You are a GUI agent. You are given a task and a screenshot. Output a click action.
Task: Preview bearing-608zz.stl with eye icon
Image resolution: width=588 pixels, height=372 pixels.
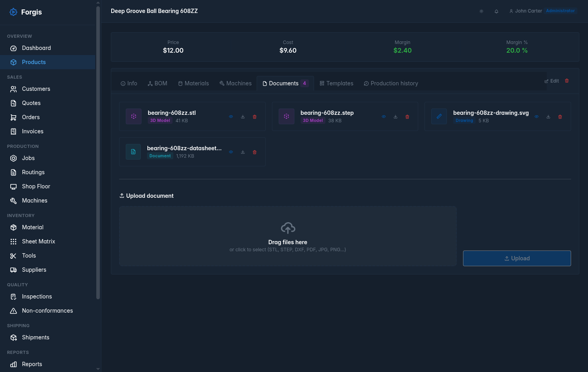coord(231,117)
